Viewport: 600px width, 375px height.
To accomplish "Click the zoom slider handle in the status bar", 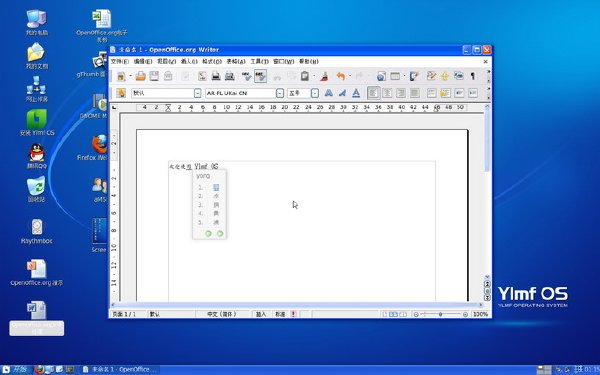I will 441,314.
